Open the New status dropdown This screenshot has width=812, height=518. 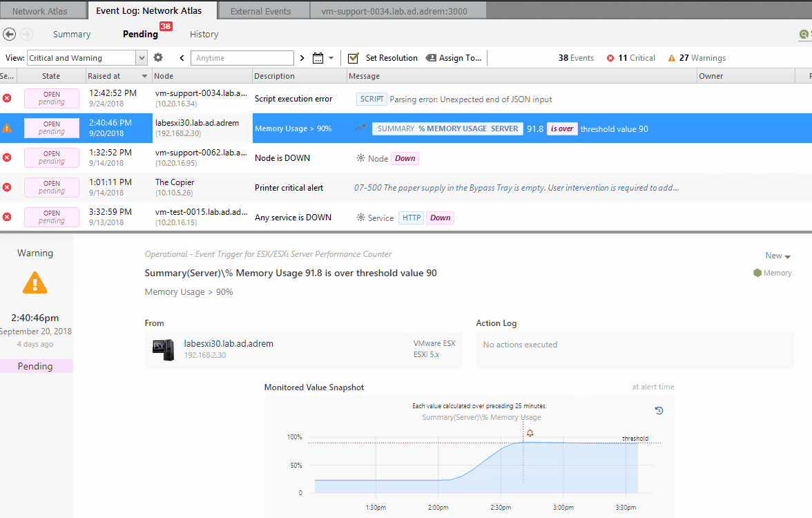point(777,256)
